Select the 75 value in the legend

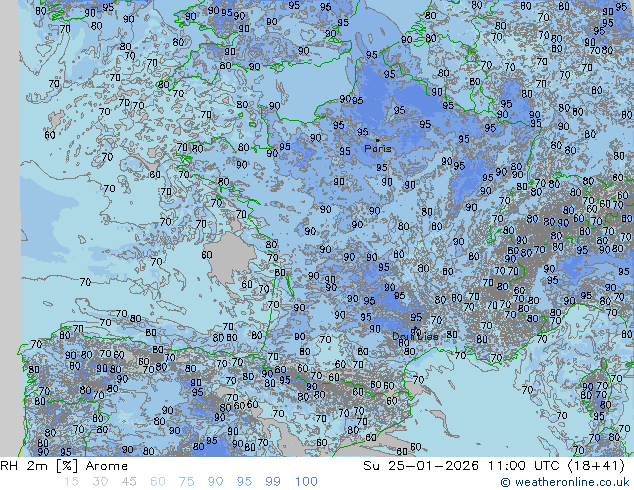pos(187,482)
